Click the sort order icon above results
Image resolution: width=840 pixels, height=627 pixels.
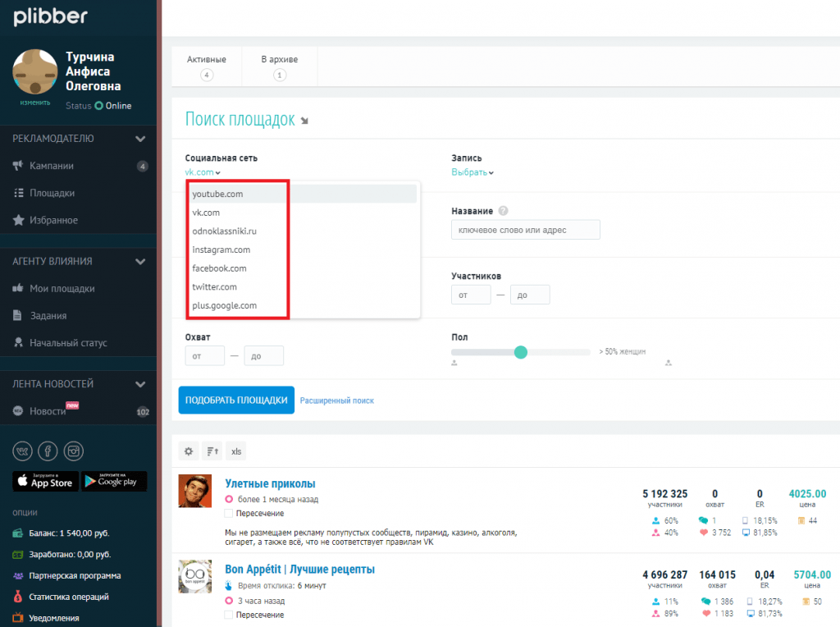pos(212,451)
